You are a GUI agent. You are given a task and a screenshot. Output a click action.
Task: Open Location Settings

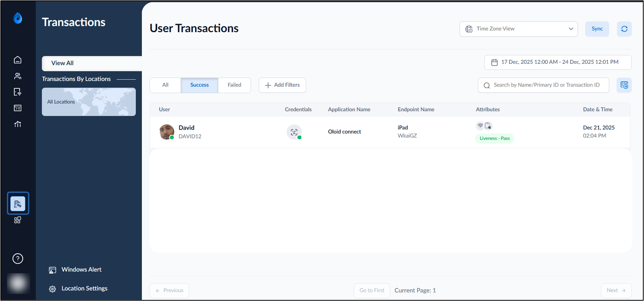click(78, 289)
